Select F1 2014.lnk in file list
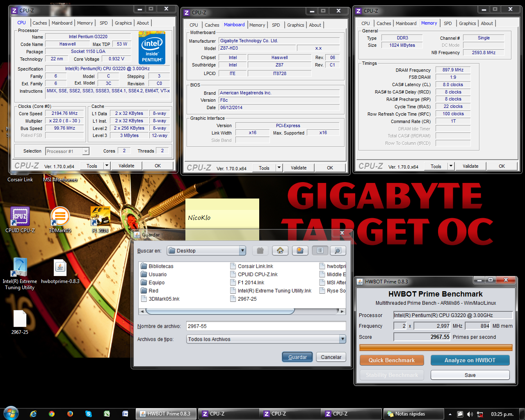 247,283
